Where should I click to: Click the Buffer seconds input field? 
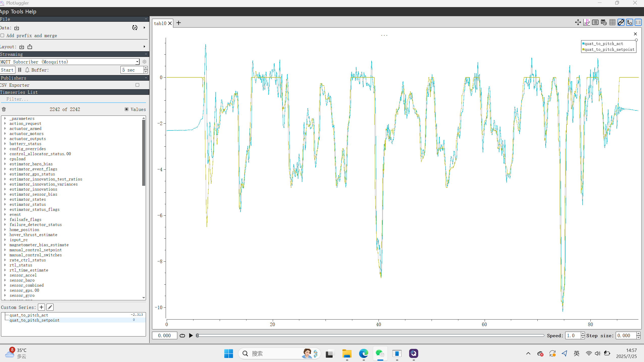(132, 70)
